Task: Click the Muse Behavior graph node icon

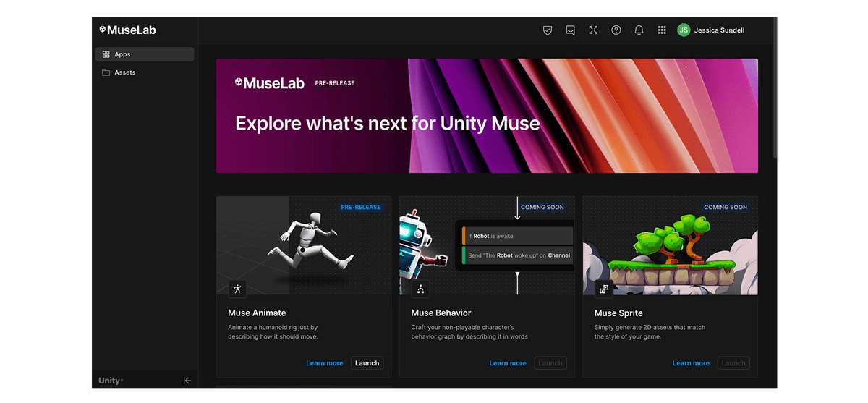Action: (420, 289)
